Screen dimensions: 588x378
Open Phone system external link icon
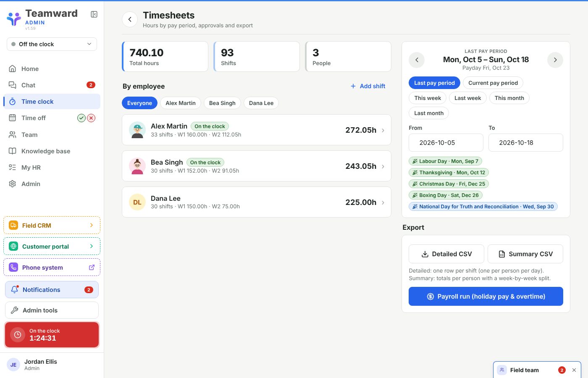pos(92,268)
